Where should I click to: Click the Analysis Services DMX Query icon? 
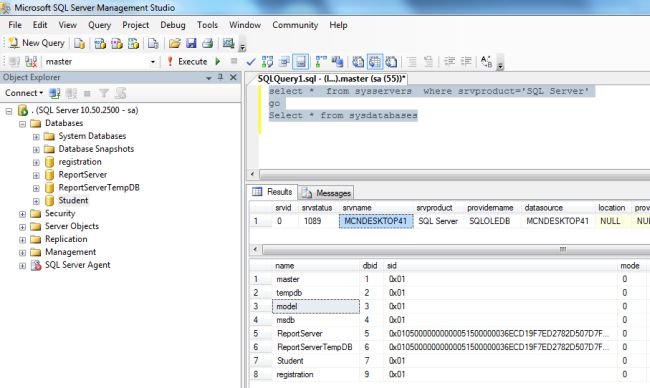[x=116, y=43]
